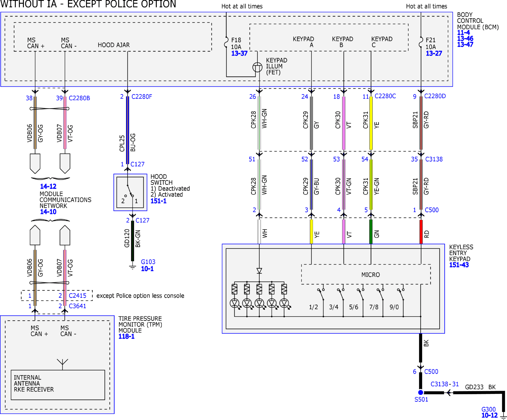Click the keypad 1/2 switch symbol

click(x=321, y=295)
